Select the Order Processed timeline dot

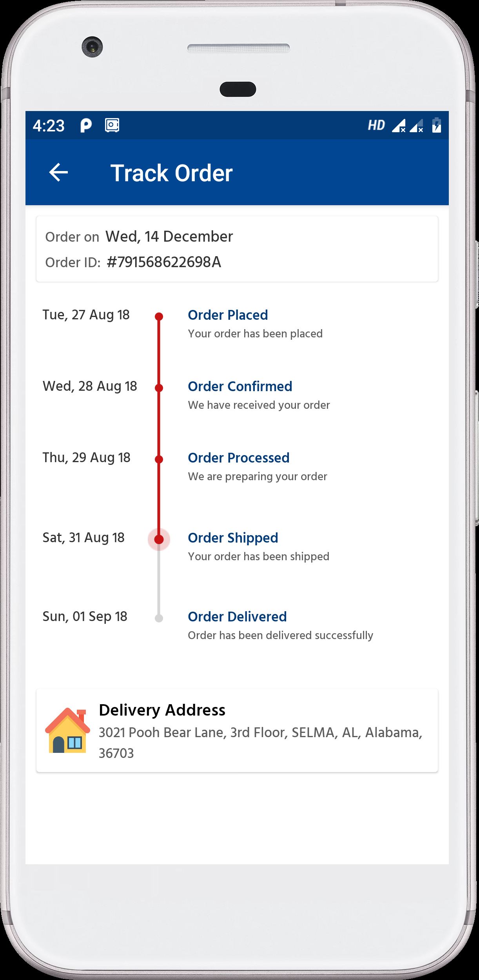point(159,459)
